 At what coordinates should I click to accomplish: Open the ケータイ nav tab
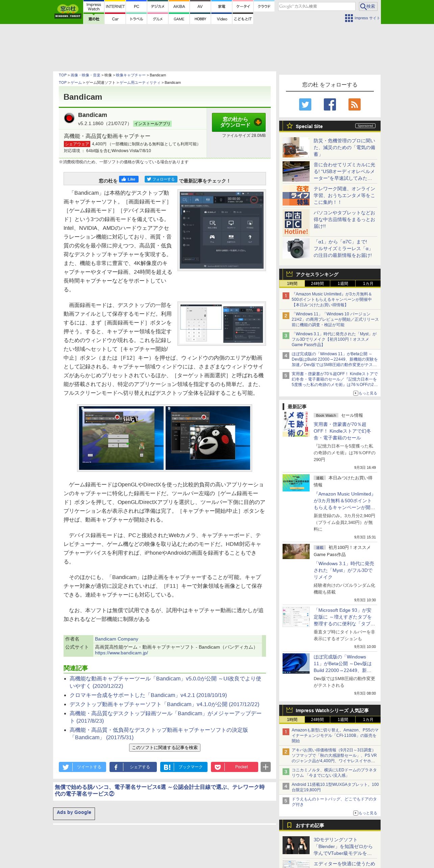pos(243,6)
